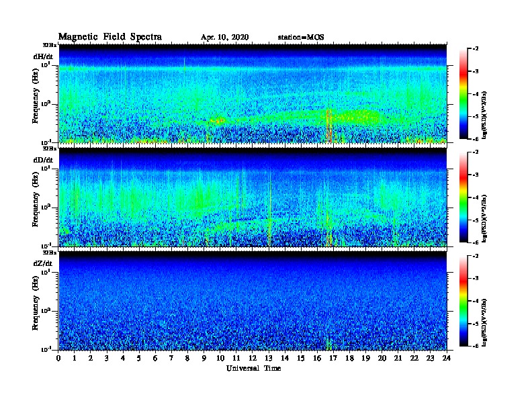
Task: Click hour tick label "9" on time axis
Action: [204, 359]
